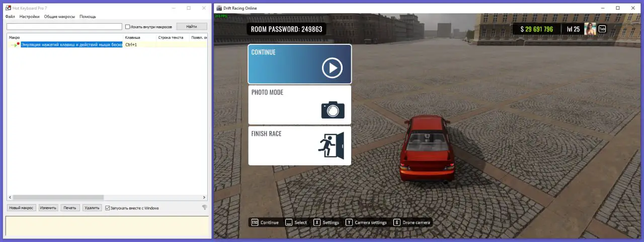Click the Y key icon next to Camera settings

click(349, 222)
